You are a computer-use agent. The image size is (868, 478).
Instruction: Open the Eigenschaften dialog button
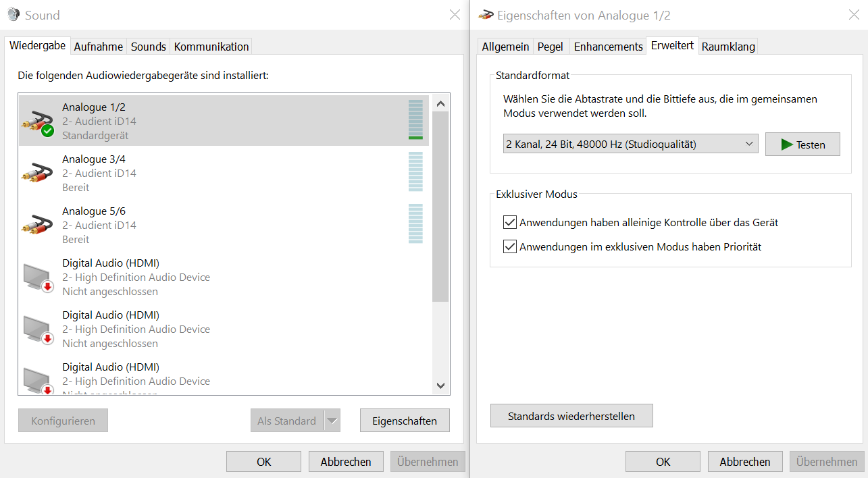(x=404, y=420)
